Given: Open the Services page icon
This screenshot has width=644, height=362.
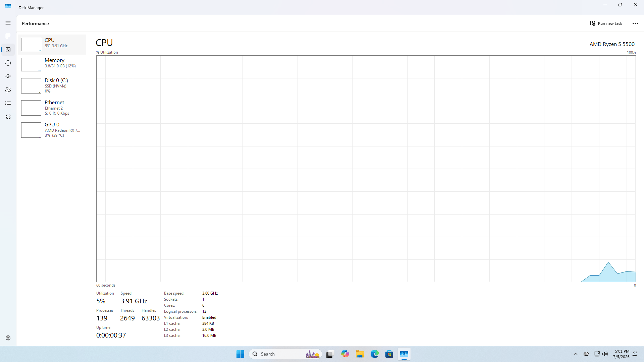Looking at the screenshot, I should [x=8, y=117].
